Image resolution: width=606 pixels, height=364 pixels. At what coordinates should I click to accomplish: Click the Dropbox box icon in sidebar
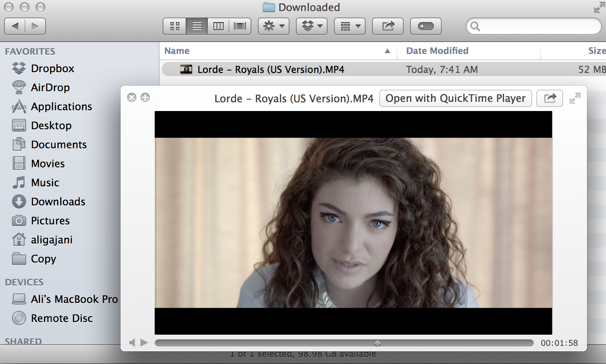(19, 68)
